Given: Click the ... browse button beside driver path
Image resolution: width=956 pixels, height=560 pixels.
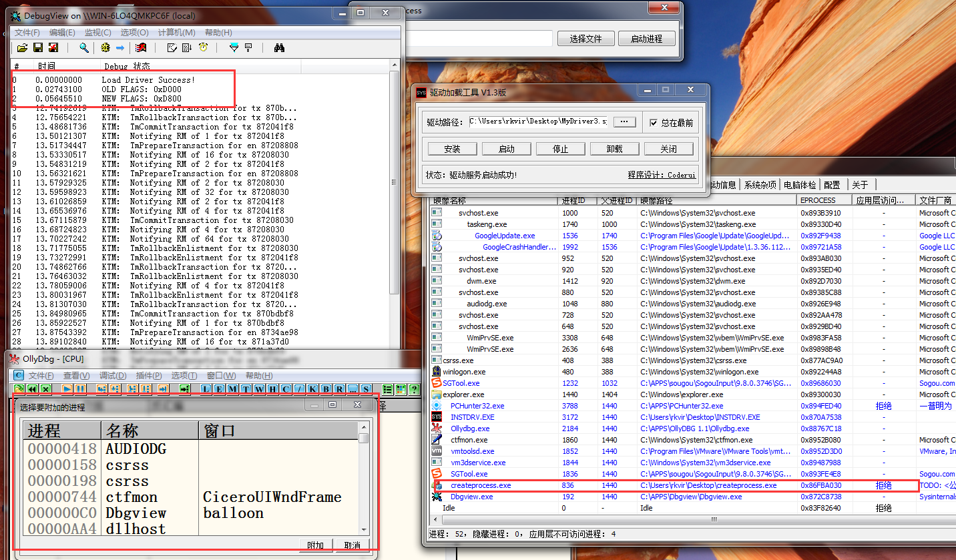Looking at the screenshot, I should (x=624, y=121).
